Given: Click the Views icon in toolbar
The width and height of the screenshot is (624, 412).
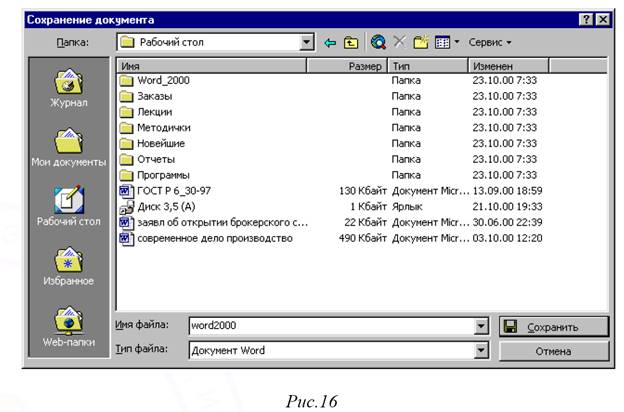Looking at the screenshot, I should pyautogui.click(x=444, y=43).
